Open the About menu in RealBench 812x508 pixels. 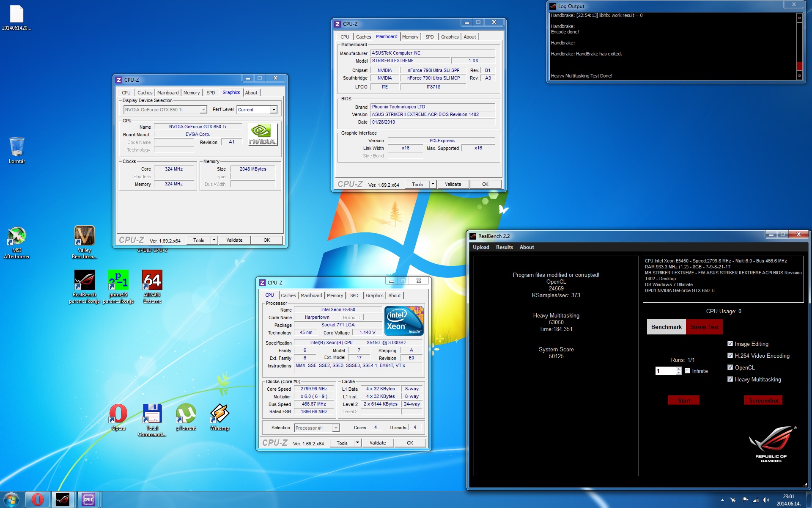[x=527, y=247]
